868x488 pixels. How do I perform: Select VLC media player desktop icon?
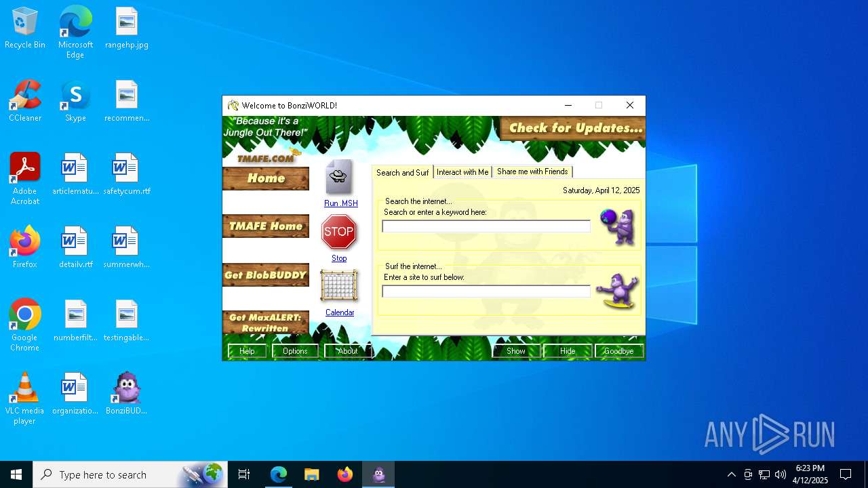point(25,399)
